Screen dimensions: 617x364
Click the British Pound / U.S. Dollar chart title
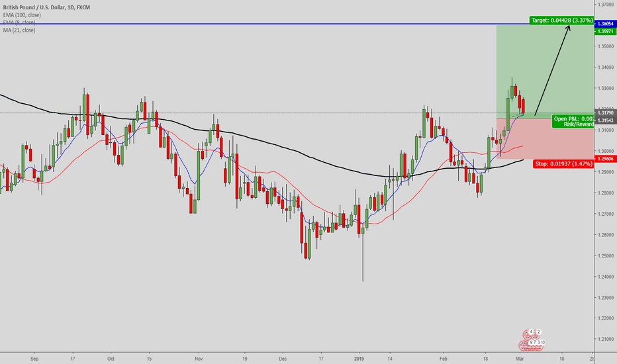[46, 7]
